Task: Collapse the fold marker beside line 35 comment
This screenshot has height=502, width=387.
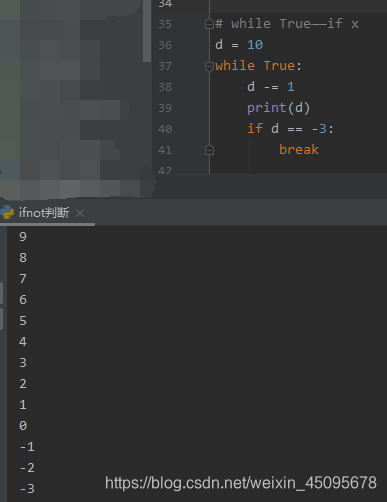Action: [209, 24]
